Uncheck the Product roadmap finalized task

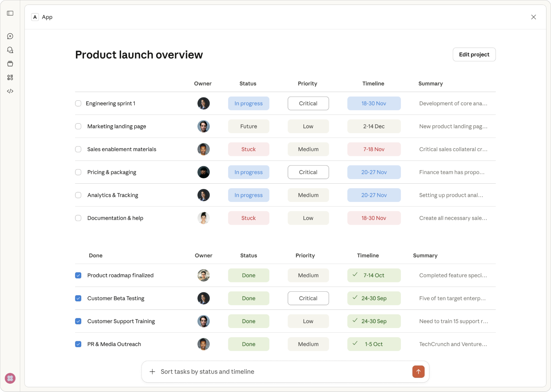click(x=78, y=275)
